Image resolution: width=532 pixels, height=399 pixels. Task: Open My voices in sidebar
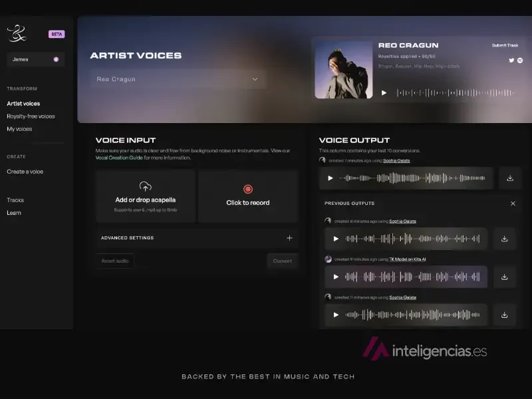click(x=19, y=129)
